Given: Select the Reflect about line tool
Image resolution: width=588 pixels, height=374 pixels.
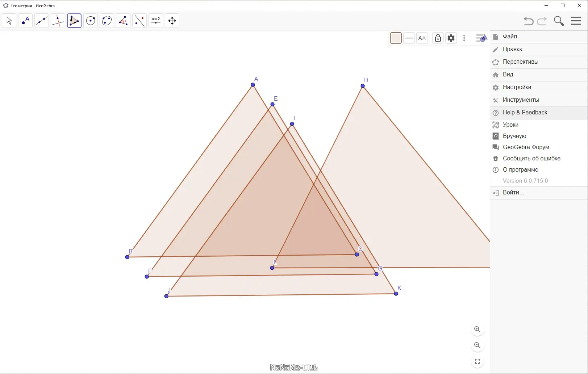Looking at the screenshot, I should click(x=139, y=21).
